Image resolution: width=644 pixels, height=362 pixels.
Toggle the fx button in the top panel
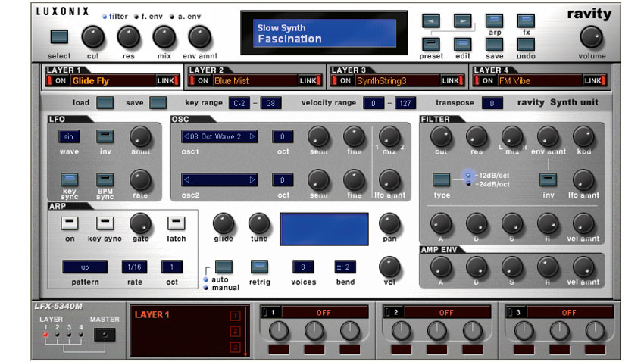pyautogui.click(x=526, y=20)
